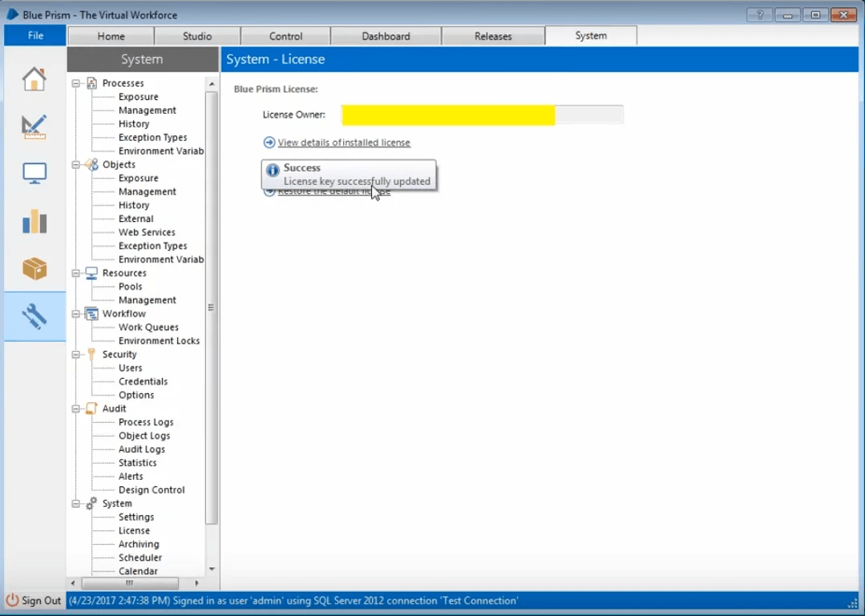The width and height of the screenshot is (865, 616).
Task: Select Process Logs tree item
Action: [146, 422]
